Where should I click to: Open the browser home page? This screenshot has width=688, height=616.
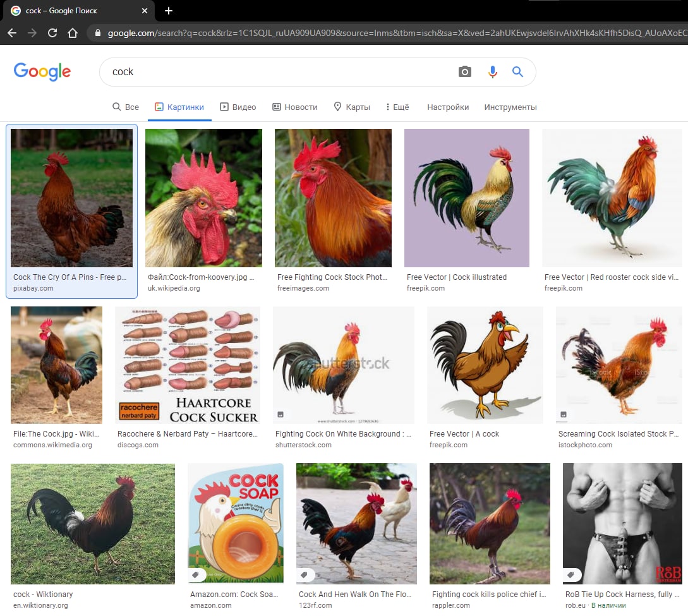73,33
